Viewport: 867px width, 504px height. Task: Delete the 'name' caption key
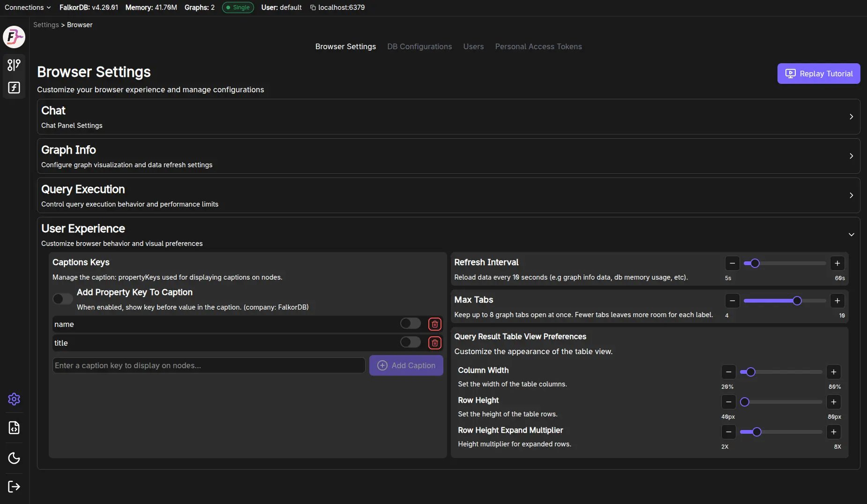point(435,324)
